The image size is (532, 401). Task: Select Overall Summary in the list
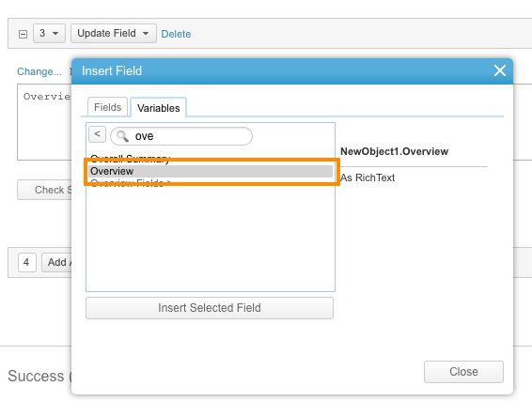131,158
